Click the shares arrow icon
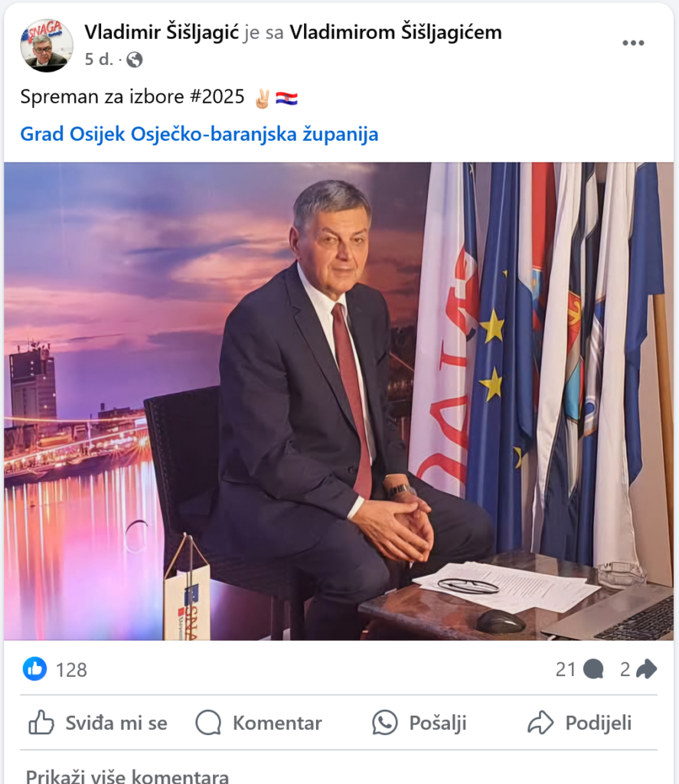Screen dimensions: 679x784 [x=647, y=669]
